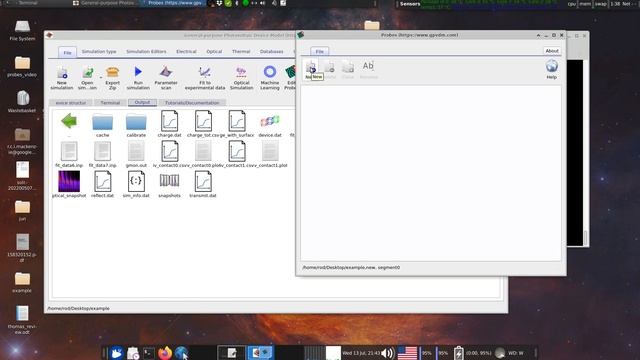640x360 pixels.
Task: Open the Electrical ribbon tab
Action: 186,52
